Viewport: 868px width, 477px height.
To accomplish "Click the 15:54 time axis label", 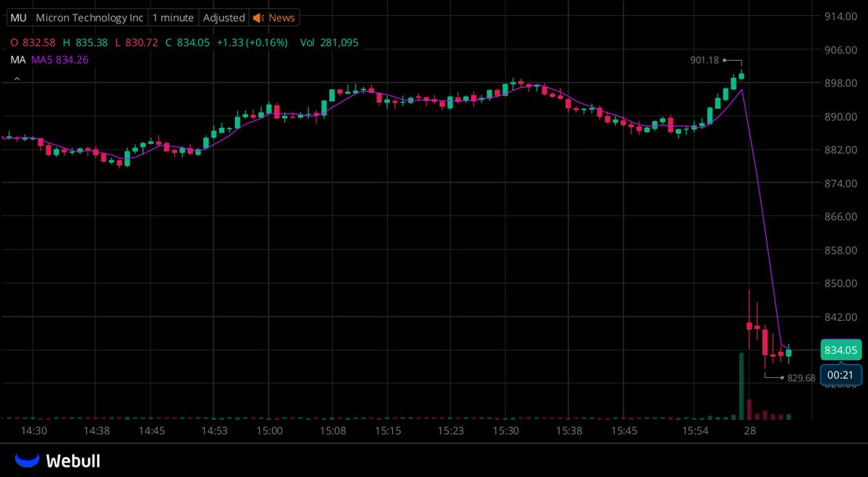I will coord(695,431).
